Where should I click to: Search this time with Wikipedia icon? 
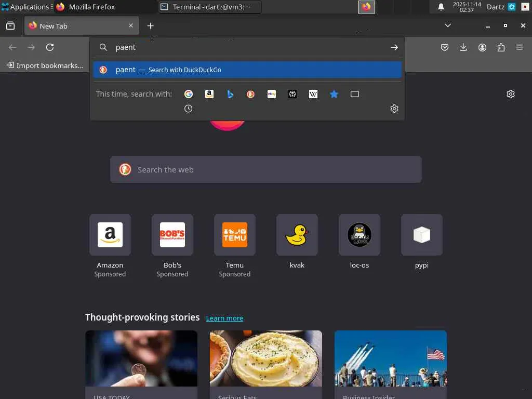point(313,94)
